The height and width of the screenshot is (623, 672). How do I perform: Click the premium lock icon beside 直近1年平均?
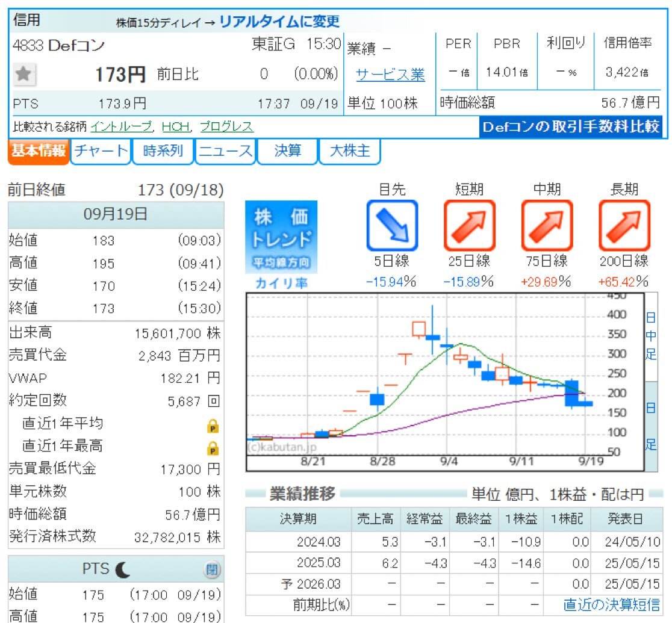tap(213, 426)
